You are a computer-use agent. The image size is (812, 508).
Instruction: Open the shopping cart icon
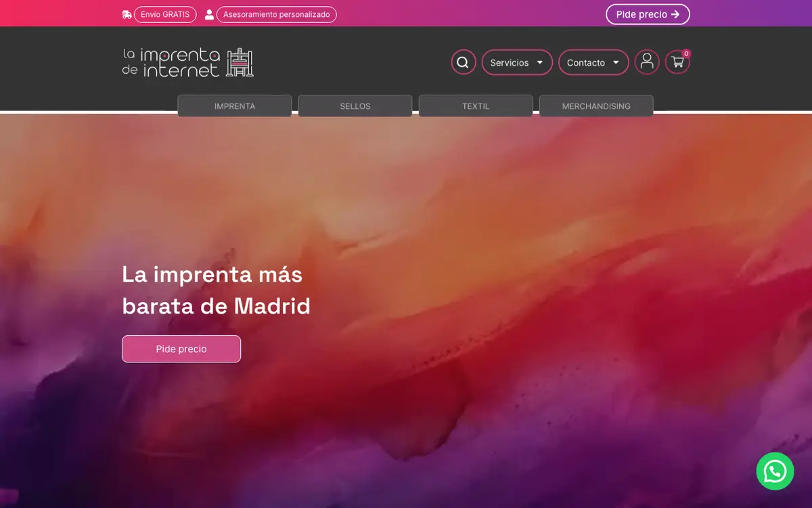pos(677,62)
